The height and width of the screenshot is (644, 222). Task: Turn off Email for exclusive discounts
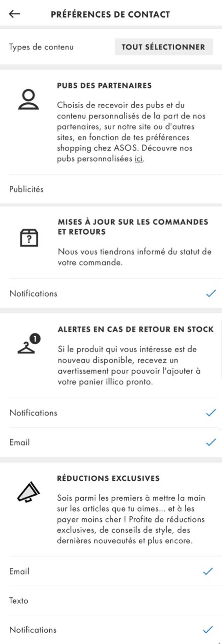tap(208, 571)
